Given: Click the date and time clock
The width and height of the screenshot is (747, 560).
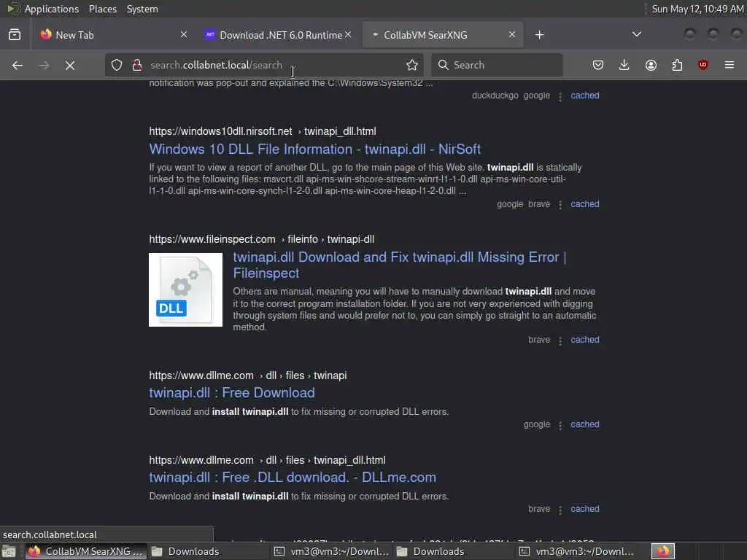Looking at the screenshot, I should click(697, 9).
